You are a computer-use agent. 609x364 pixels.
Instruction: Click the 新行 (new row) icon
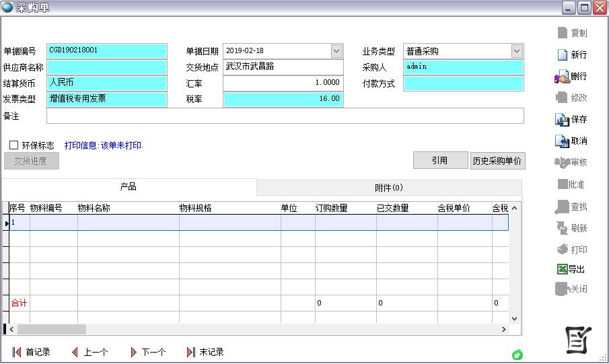tap(563, 54)
